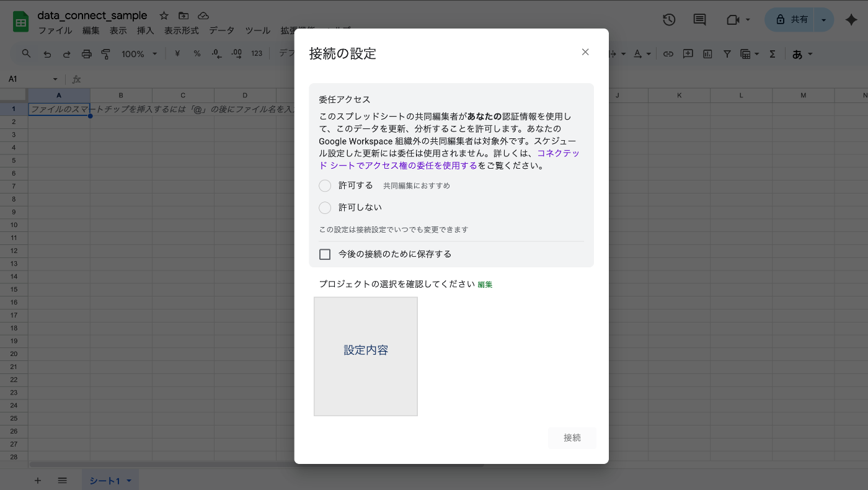Click the print icon

click(x=86, y=54)
